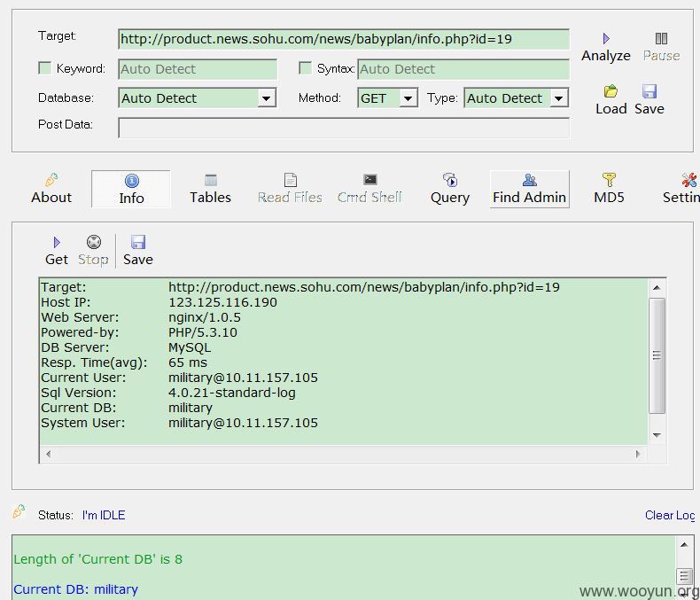
Task: Open the Info tab icon
Action: coord(132,181)
